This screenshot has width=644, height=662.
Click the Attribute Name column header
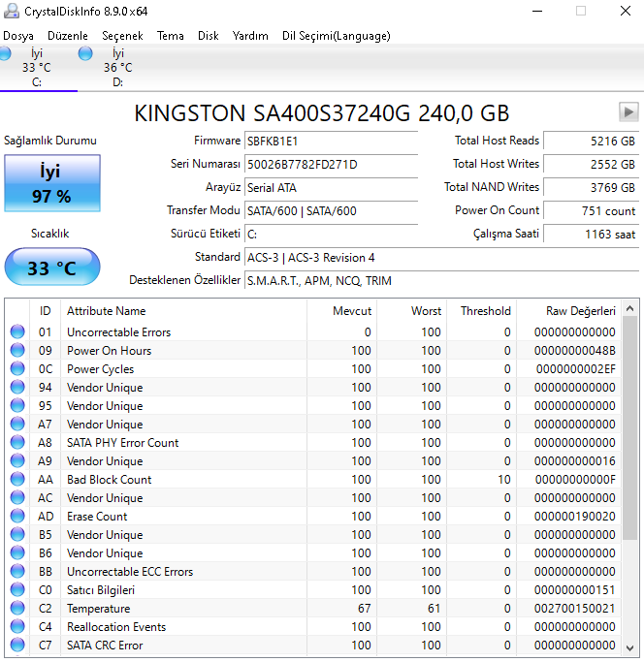[x=184, y=311]
